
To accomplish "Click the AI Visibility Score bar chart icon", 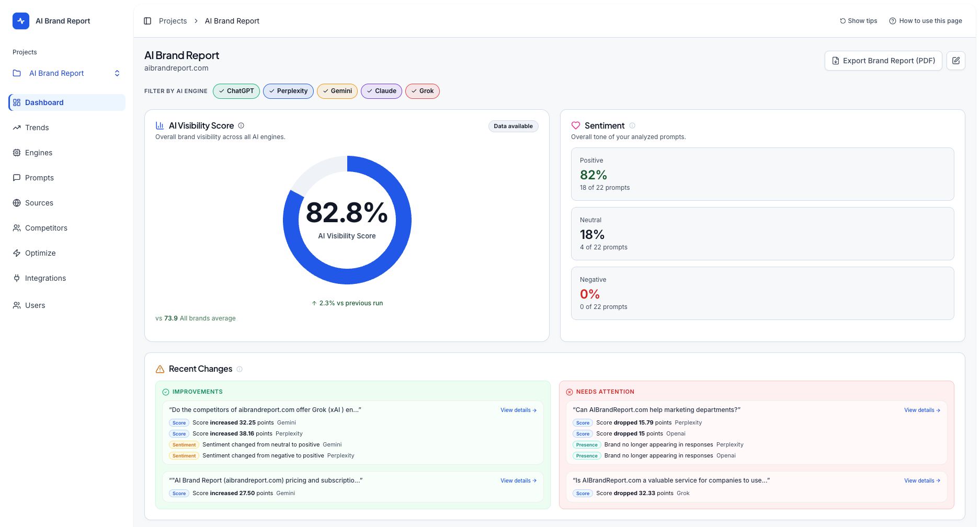I will click(x=160, y=125).
